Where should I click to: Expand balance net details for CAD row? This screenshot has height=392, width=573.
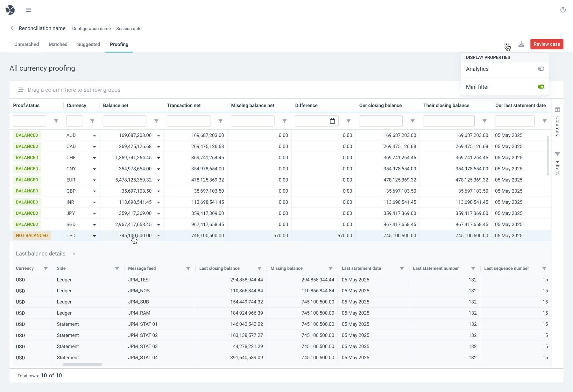tap(159, 147)
